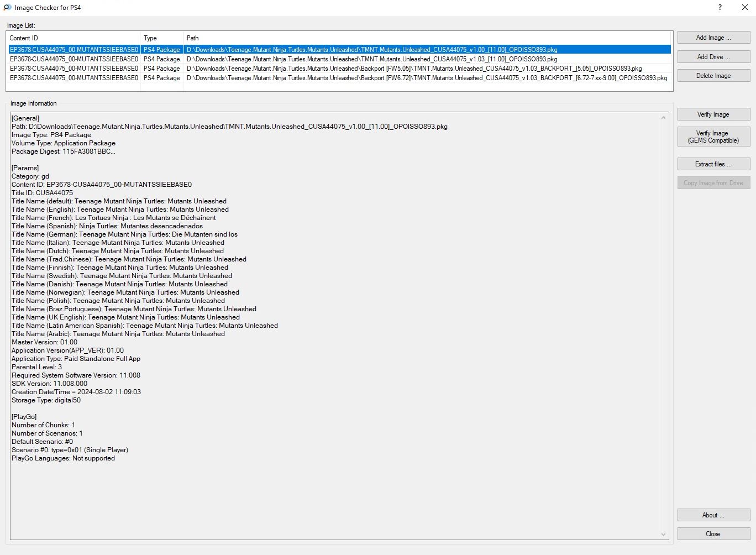Click the title bar help question mark

tap(720, 8)
